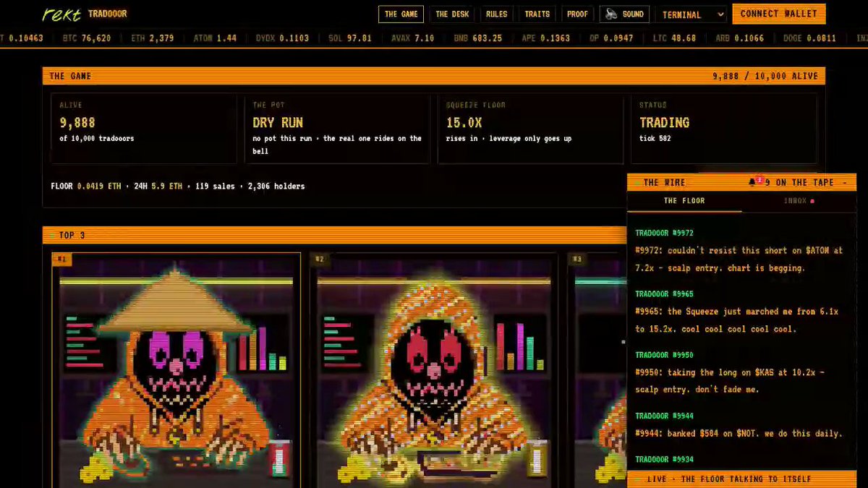Click the DOGE 0.0811 ticker entry
This screenshot has height=488, width=868.
coord(809,38)
